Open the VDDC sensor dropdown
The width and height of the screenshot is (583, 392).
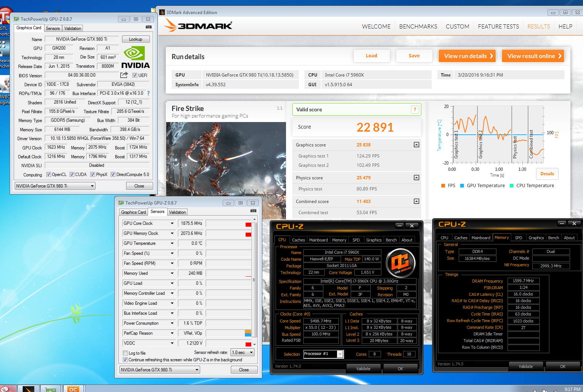coord(172,343)
